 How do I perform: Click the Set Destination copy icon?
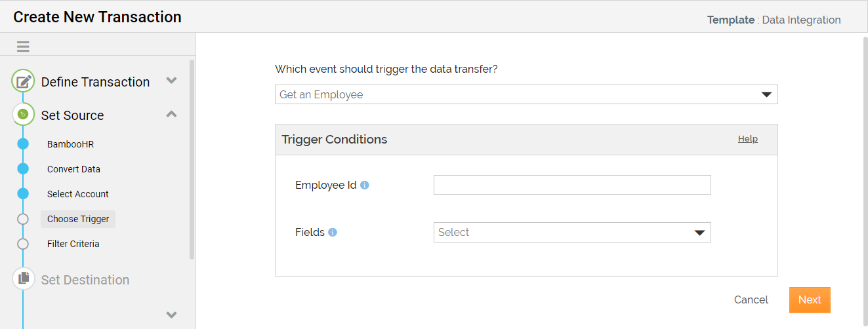(x=24, y=279)
